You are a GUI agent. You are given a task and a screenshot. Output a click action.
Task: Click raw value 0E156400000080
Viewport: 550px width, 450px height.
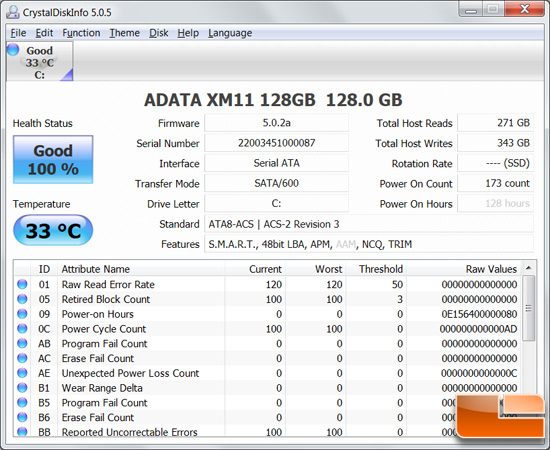(x=479, y=314)
